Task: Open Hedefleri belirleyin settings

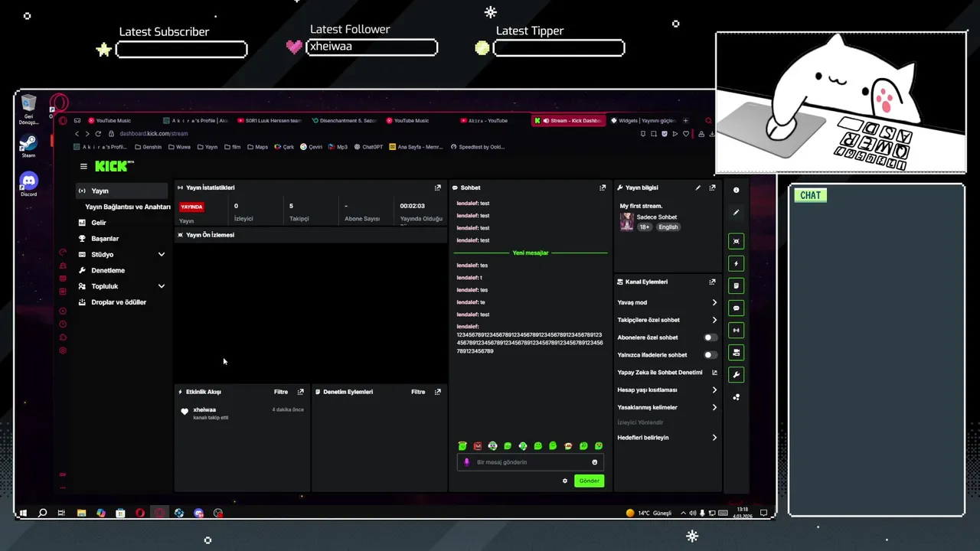Action: [x=667, y=438]
